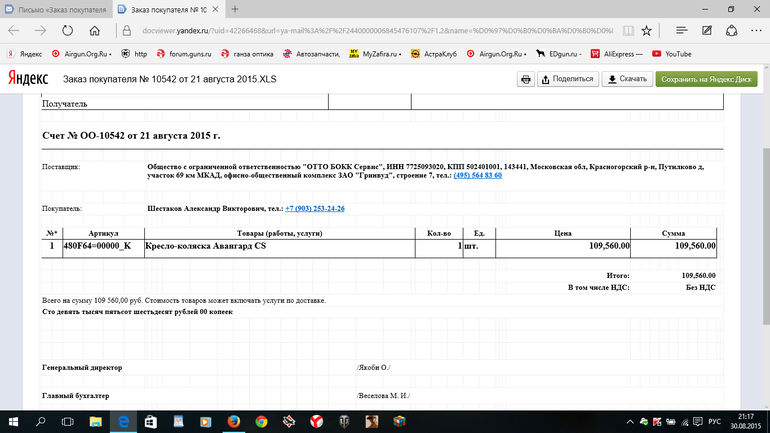Click the buyer phone link +7 (903) 253-24-26
The image size is (770, 433).
tap(315, 209)
